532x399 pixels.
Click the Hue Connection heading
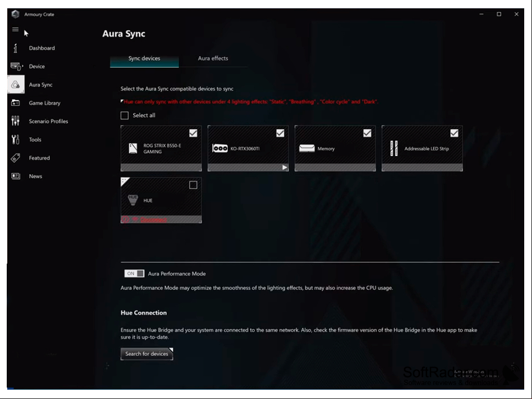(144, 312)
